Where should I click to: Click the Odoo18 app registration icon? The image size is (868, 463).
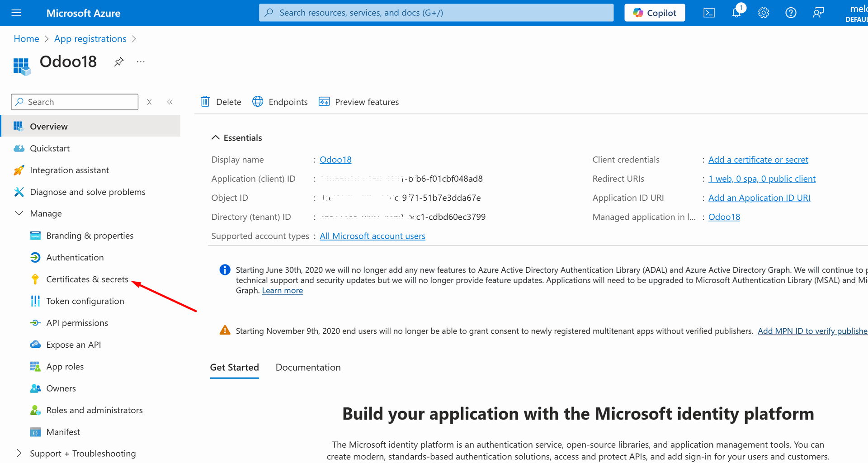coord(22,66)
